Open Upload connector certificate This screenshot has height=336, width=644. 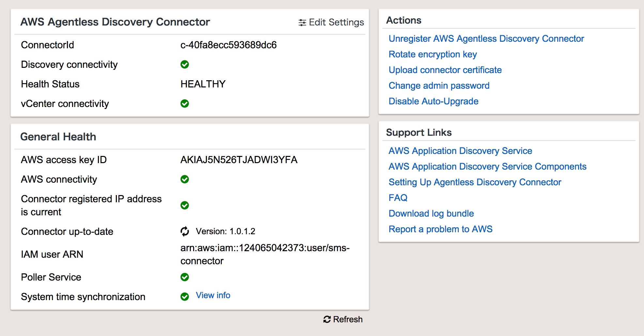[445, 70]
